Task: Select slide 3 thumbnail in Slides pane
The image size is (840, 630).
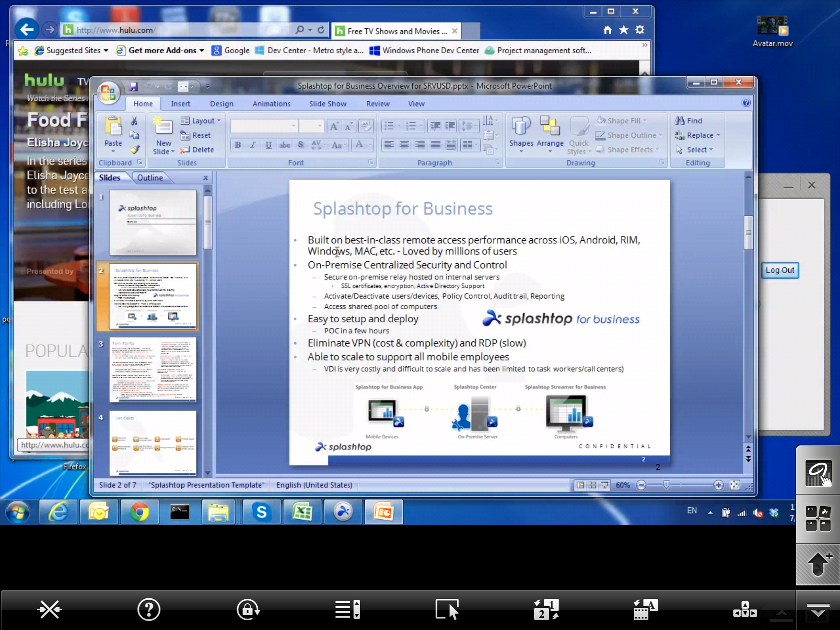Action: coord(153,369)
